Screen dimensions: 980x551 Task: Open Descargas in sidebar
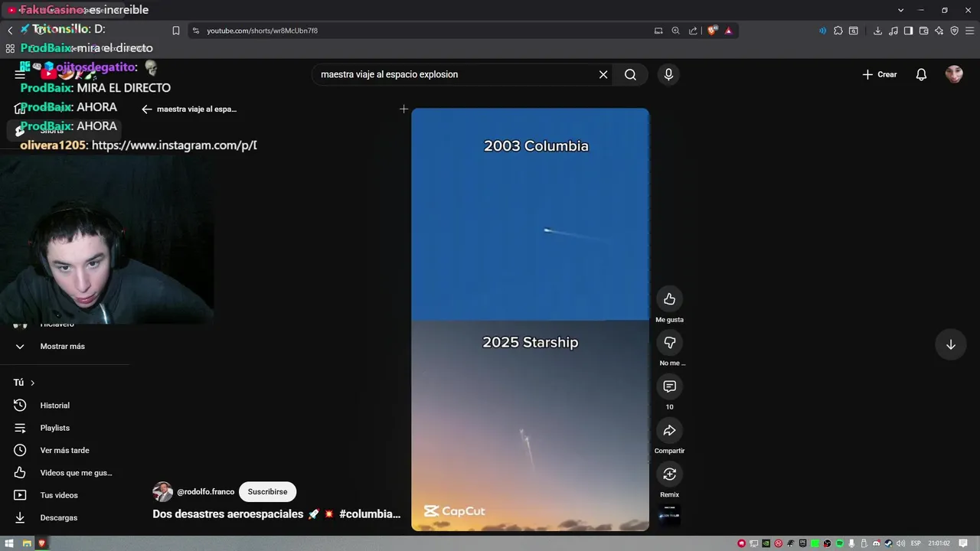[x=58, y=518]
